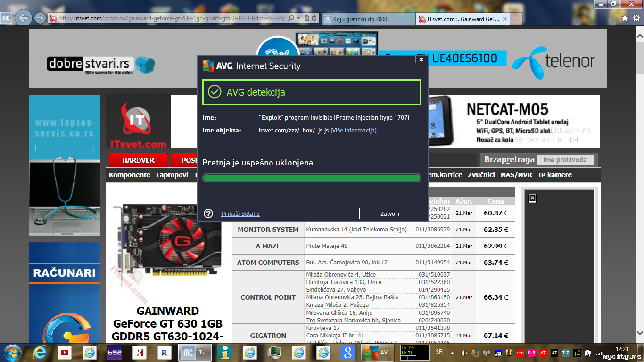Click the "GIGATRON" seller cell

(x=268, y=336)
